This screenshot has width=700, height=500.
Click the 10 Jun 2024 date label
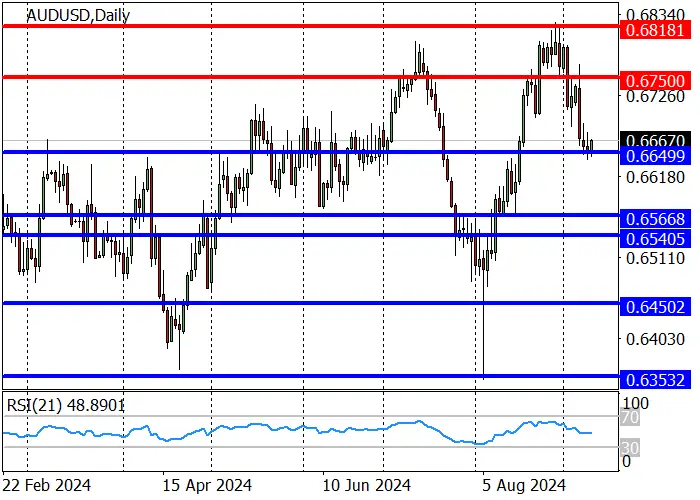click(367, 485)
